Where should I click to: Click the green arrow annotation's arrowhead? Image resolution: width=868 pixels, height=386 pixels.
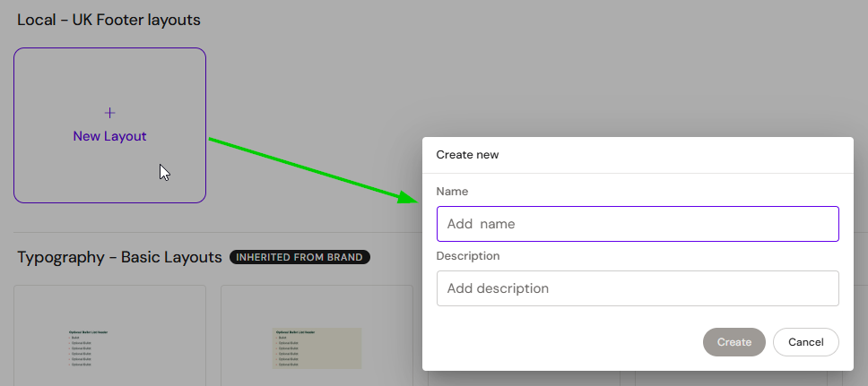point(411,199)
